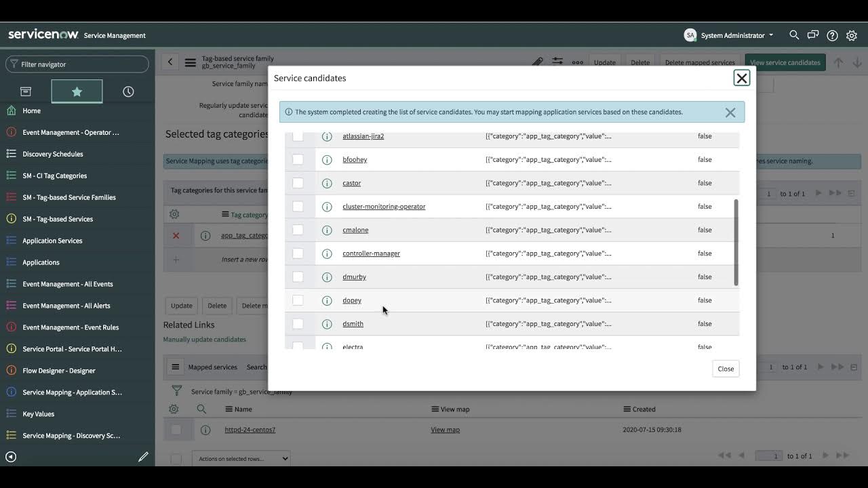The image size is (868, 488).
Task: Attach a file using the paperclip icon
Action: [537, 61]
